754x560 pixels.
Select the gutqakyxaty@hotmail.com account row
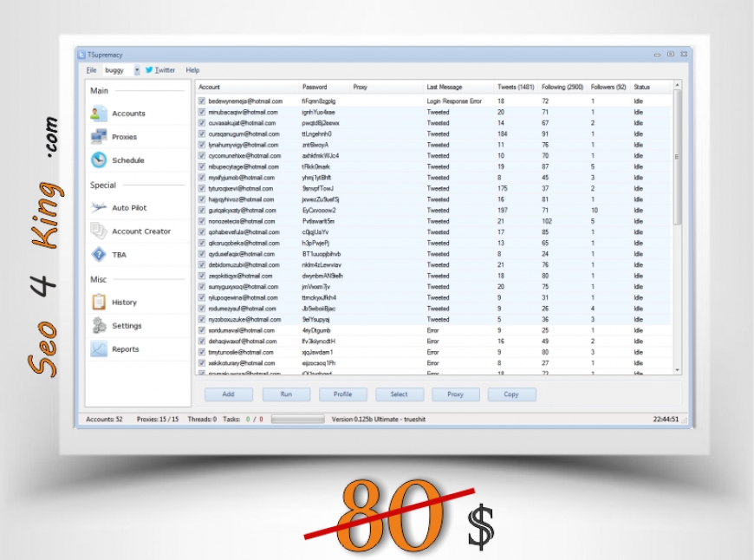434,211
